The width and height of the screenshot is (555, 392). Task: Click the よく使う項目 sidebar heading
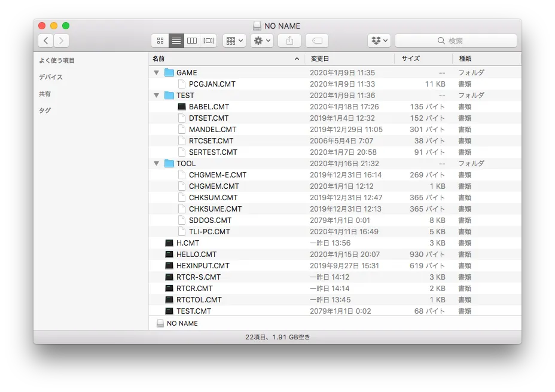point(57,60)
